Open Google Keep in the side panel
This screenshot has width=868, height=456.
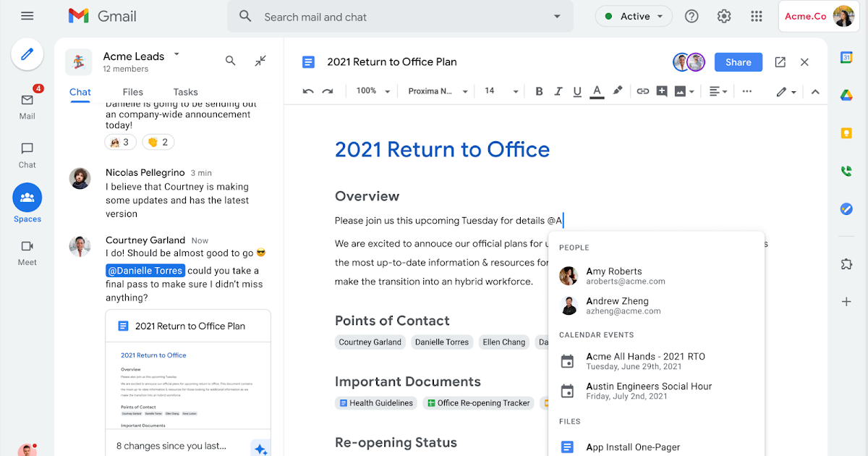coord(846,133)
